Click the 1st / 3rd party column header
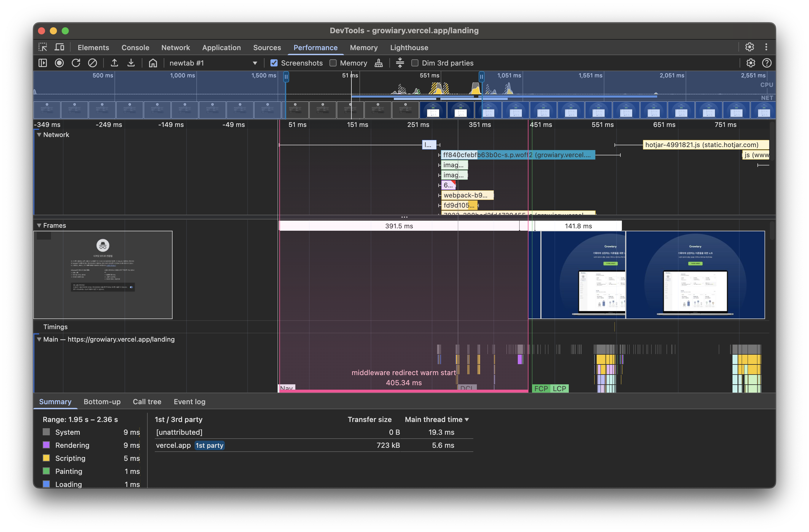 click(179, 420)
